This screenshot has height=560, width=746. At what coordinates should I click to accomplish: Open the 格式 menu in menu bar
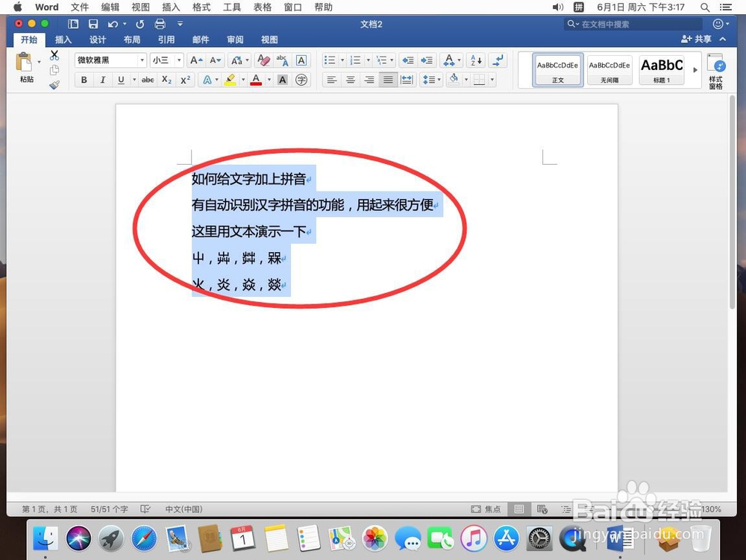[x=201, y=7]
